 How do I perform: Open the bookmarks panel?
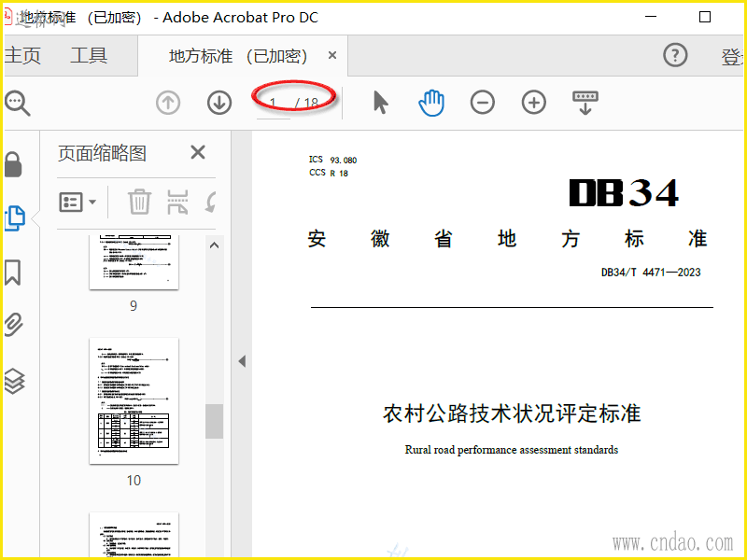(x=13, y=273)
